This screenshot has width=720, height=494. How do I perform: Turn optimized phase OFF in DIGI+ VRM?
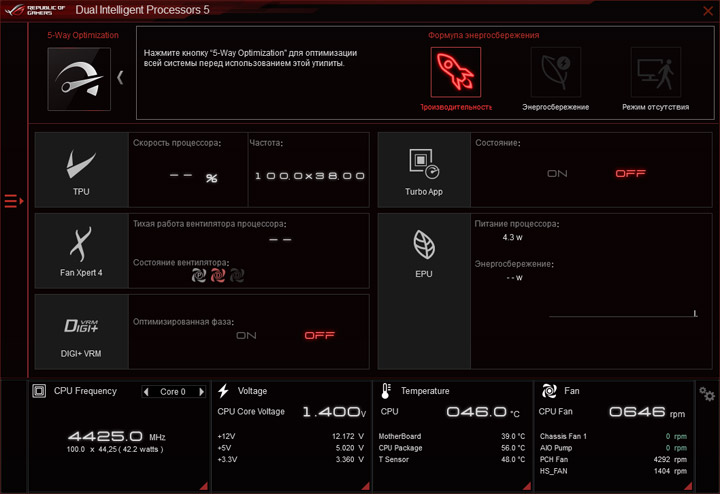click(x=320, y=336)
